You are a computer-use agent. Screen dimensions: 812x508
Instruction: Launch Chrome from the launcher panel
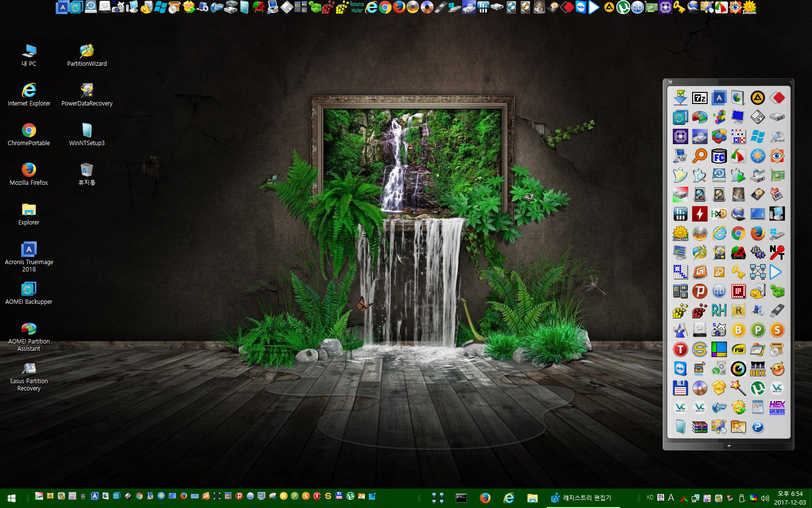(738, 233)
